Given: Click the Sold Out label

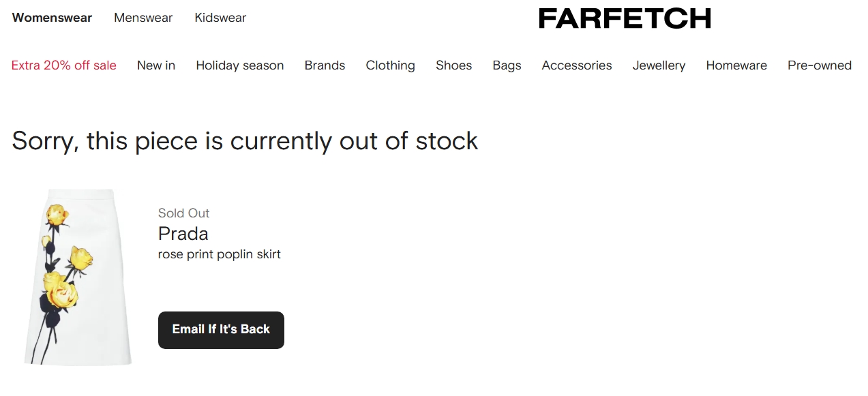Looking at the screenshot, I should [183, 213].
